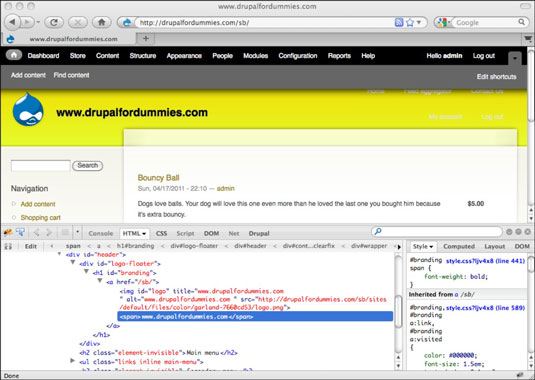Viewport: 535px width, 380px height.
Task: Open the Computed side panel tab
Action: point(459,246)
